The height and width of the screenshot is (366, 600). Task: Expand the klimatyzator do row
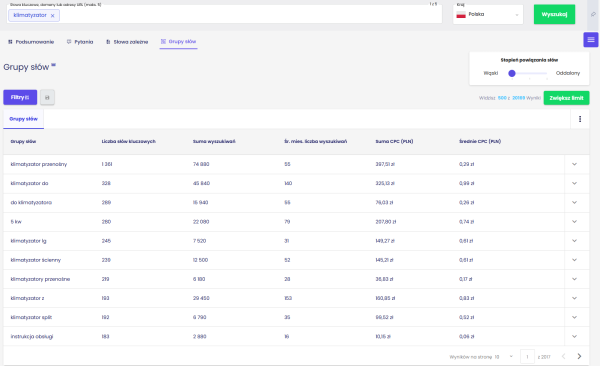pos(574,183)
